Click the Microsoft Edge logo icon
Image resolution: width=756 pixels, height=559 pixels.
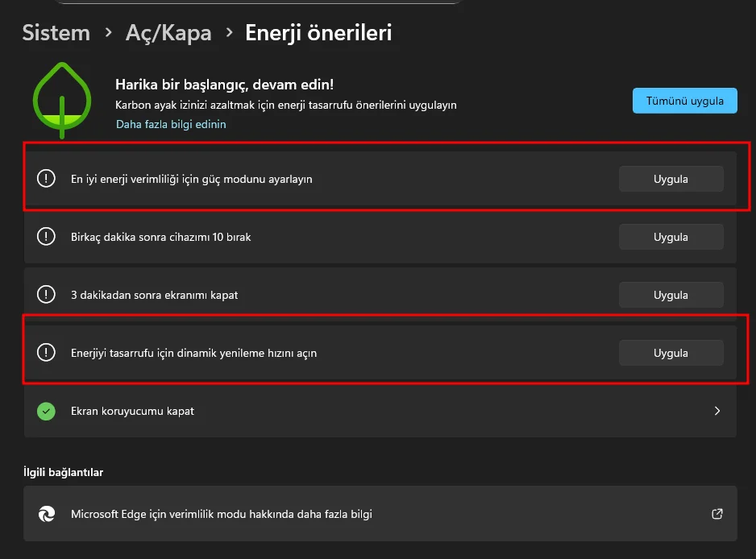[46, 514]
